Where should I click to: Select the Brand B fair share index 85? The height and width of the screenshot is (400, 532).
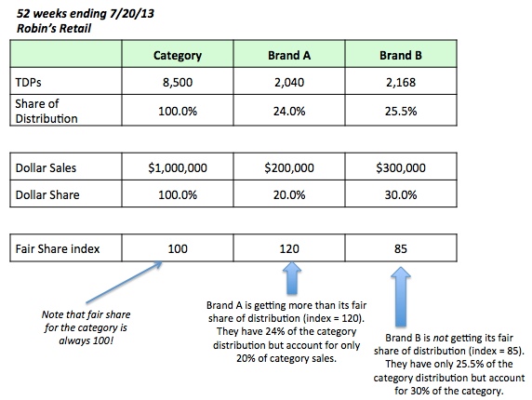pyautogui.click(x=401, y=247)
